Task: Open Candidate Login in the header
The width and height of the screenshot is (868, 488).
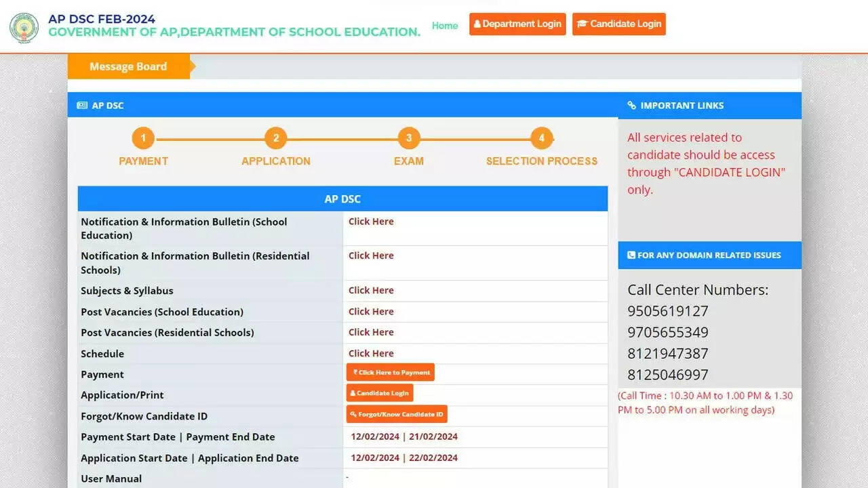Action: [618, 24]
